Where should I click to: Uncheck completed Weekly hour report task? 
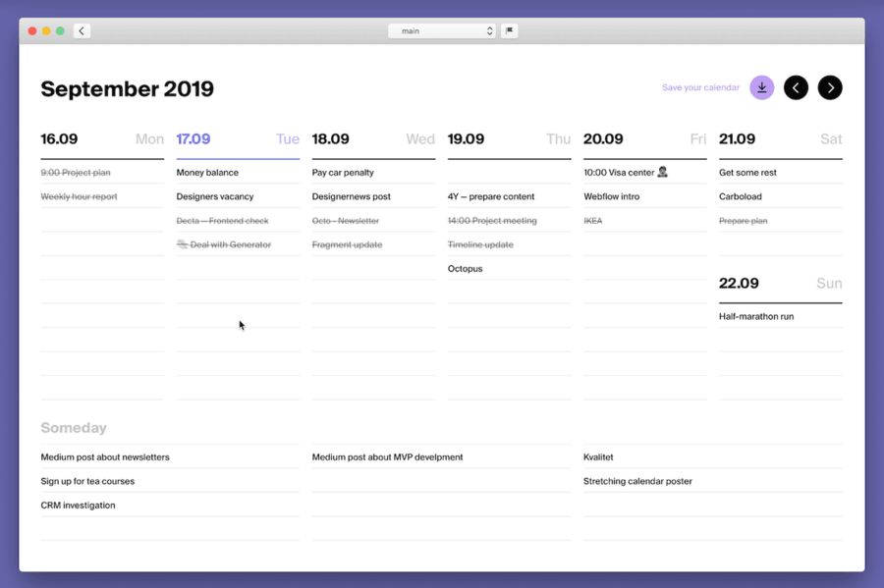[x=79, y=196]
